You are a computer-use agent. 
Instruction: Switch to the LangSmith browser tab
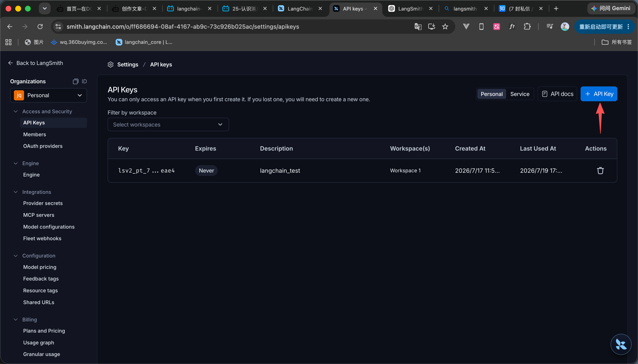[x=410, y=9]
